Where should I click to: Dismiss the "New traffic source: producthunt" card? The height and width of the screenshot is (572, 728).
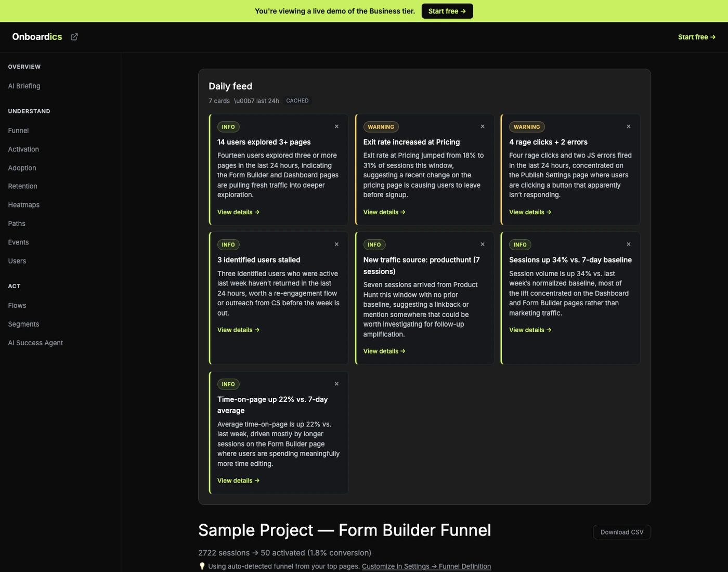(482, 244)
